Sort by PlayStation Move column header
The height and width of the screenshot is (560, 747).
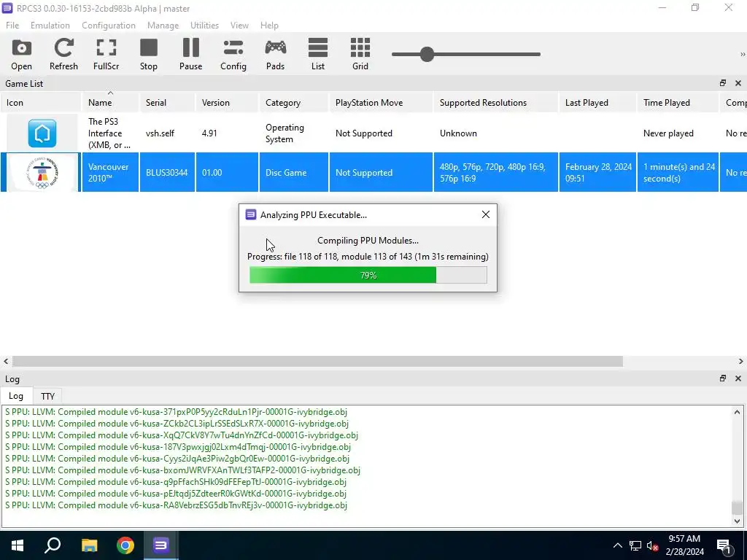pyautogui.click(x=381, y=102)
